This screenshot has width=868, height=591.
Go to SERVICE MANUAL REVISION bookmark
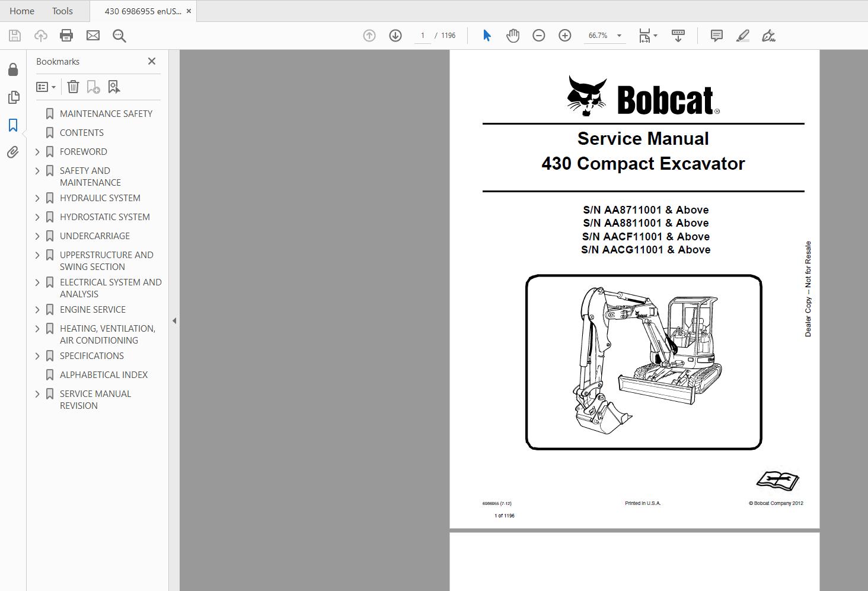pos(95,399)
